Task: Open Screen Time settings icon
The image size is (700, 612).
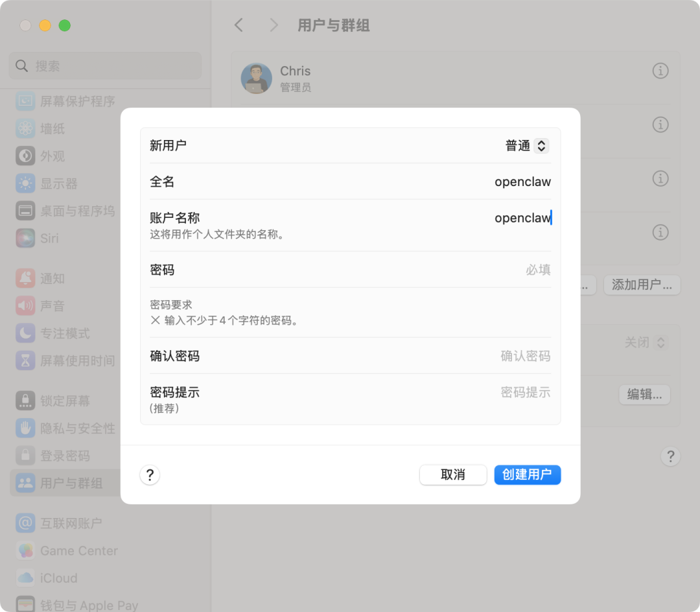Action: [25, 360]
